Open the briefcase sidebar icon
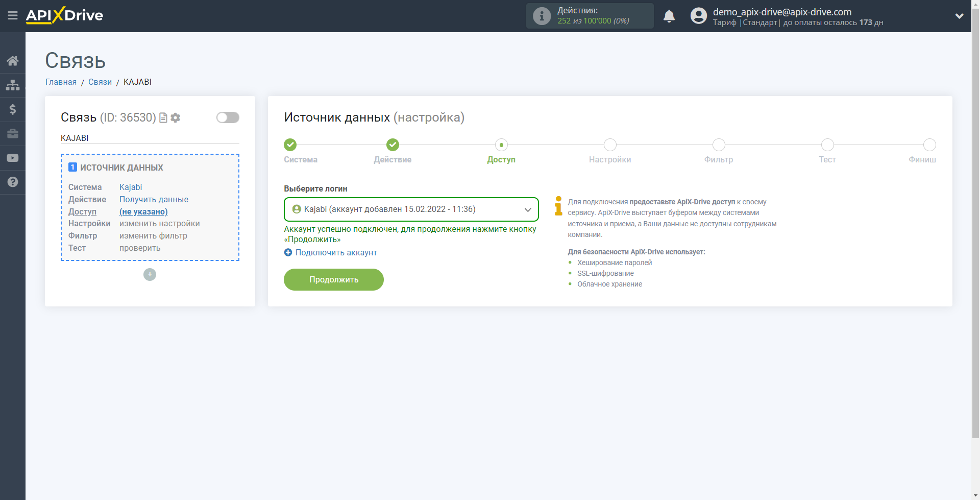 tap(13, 134)
